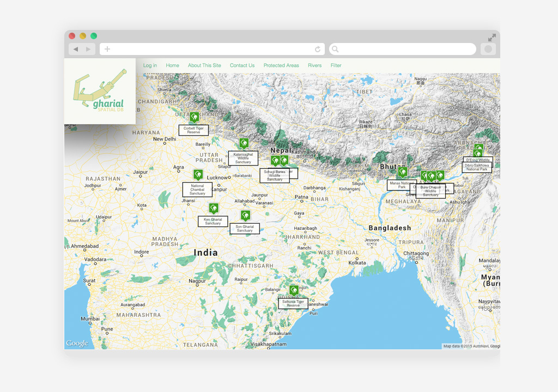Open the About This Site page

pyautogui.click(x=205, y=65)
